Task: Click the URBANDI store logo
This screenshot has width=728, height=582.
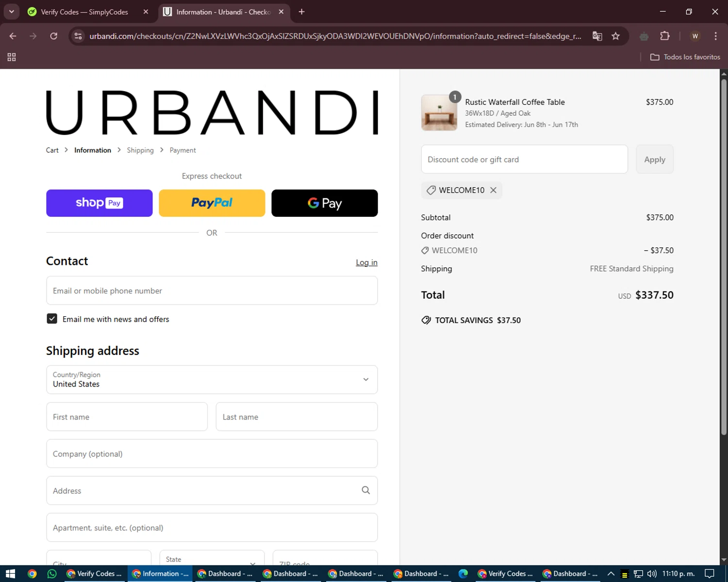Action: 212,113
